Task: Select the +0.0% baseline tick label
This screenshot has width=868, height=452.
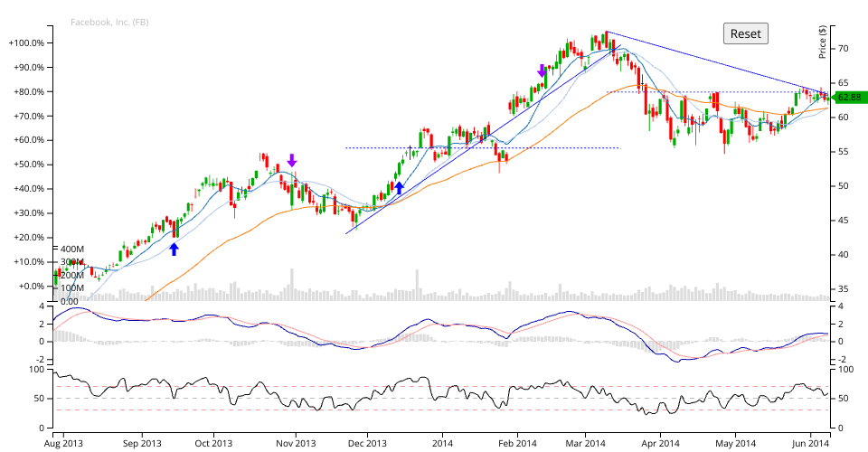Action: 32,286
